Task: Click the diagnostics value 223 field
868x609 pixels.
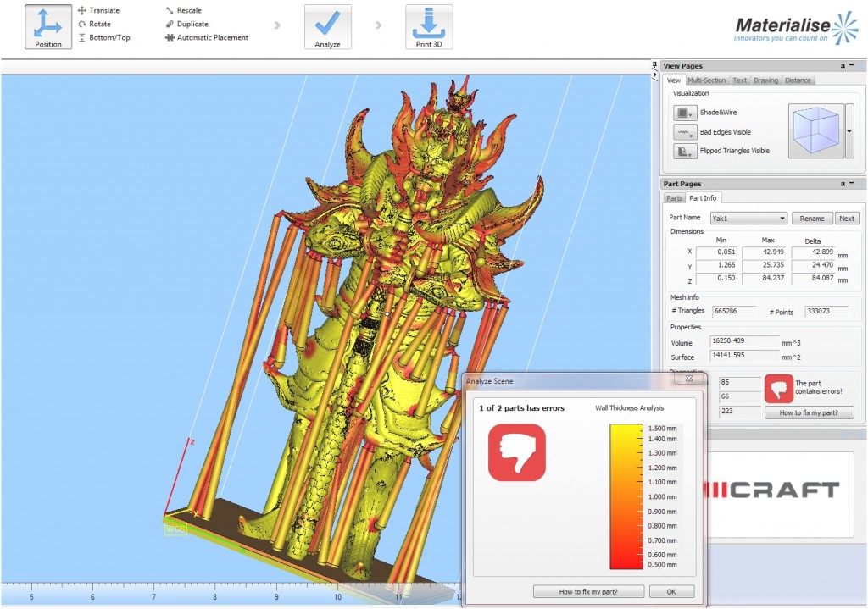Action: (740, 412)
